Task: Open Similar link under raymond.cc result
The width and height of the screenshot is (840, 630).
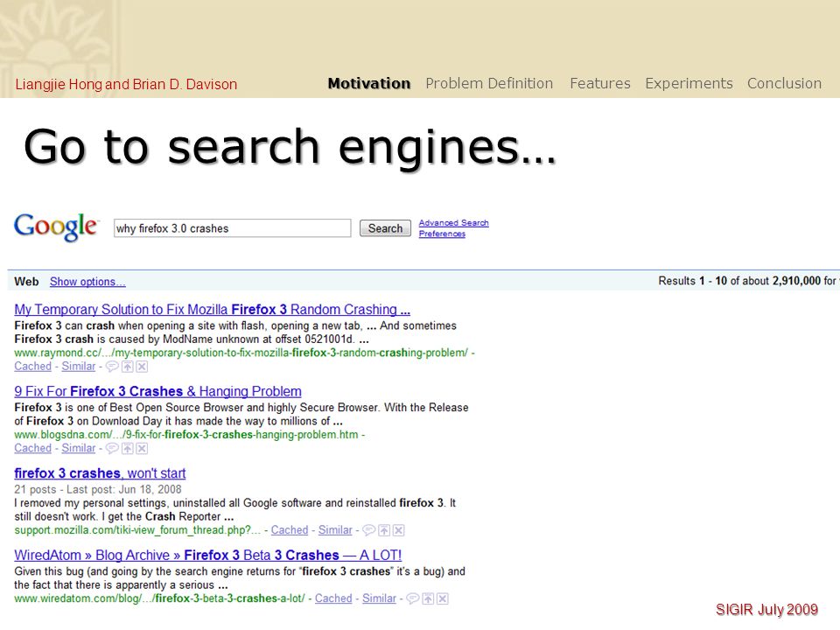Action: [x=78, y=367]
